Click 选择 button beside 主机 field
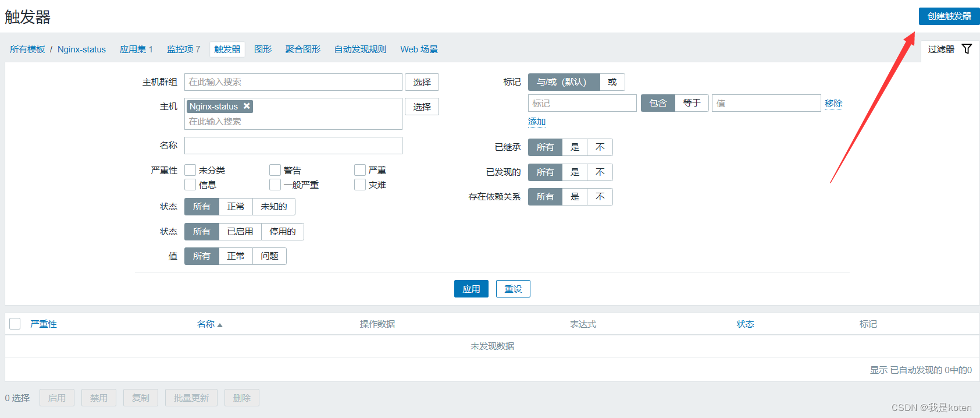980x418 pixels. (422, 107)
